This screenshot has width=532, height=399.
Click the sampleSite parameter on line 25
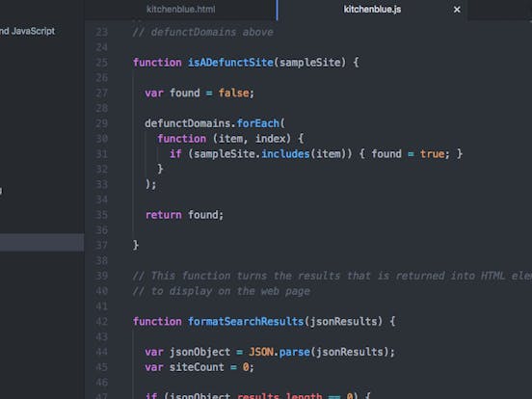pyautogui.click(x=309, y=63)
